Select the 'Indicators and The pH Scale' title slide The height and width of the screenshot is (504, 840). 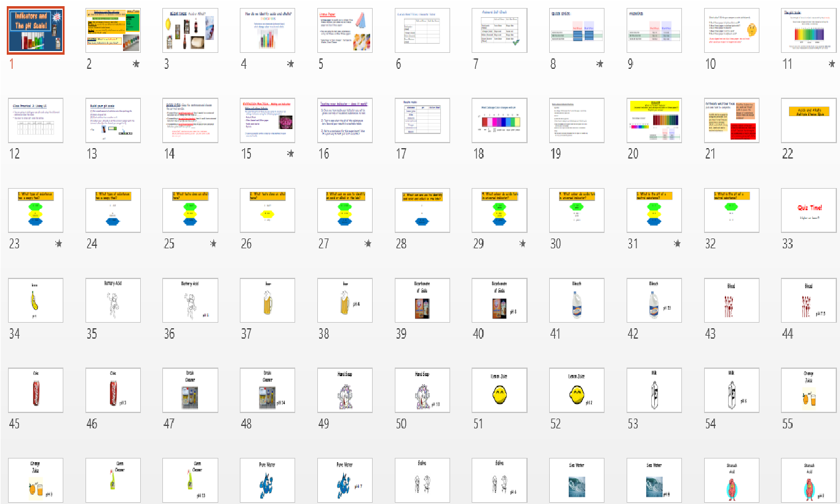pyautogui.click(x=35, y=30)
